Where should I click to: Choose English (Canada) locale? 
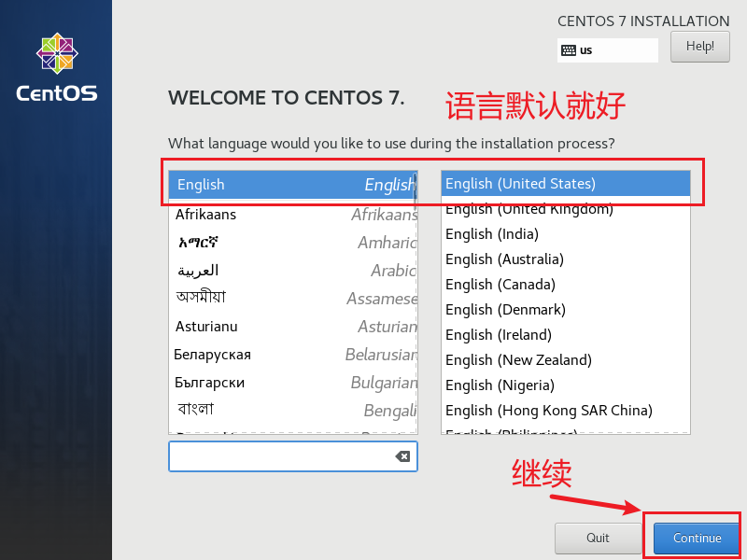[x=566, y=285]
